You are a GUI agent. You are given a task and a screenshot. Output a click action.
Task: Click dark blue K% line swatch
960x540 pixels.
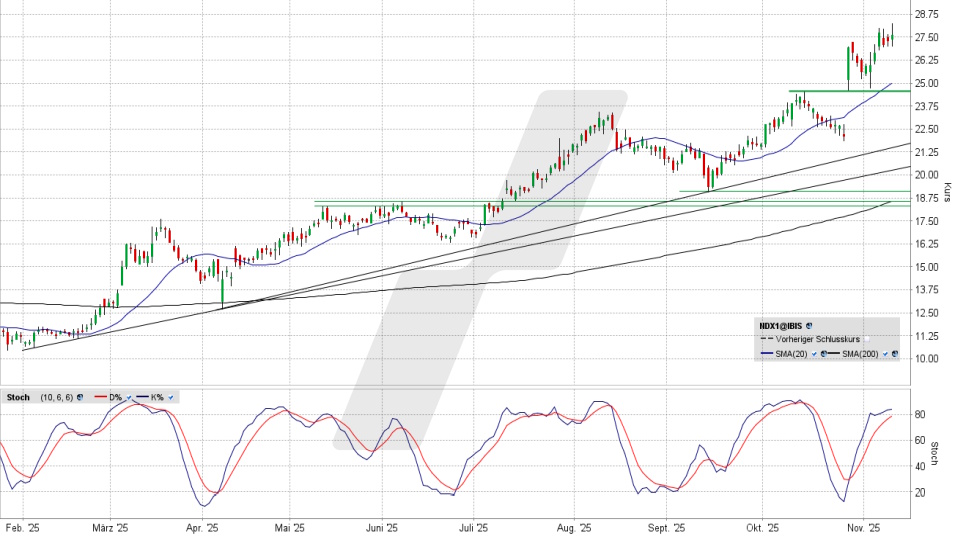tap(141, 397)
